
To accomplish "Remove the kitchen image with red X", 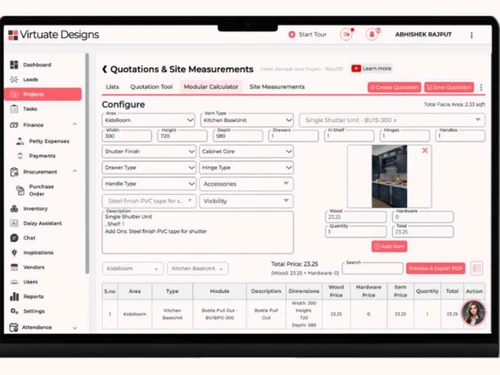I will tap(425, 150).
